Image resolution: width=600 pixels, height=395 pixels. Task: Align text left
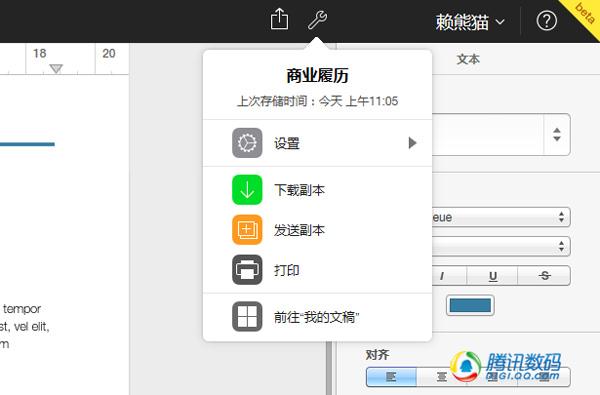tap(391, 377)
